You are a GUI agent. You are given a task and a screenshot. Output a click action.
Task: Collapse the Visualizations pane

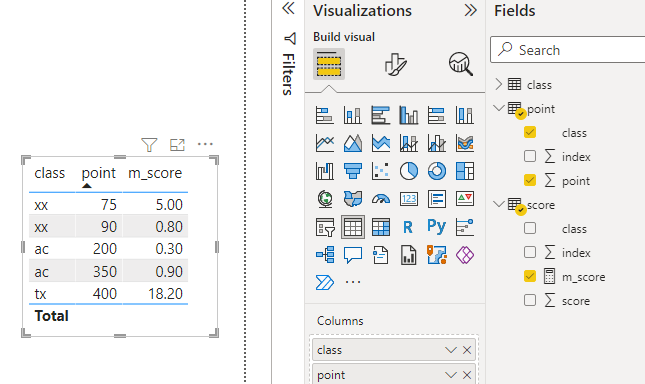pos(471,10)
